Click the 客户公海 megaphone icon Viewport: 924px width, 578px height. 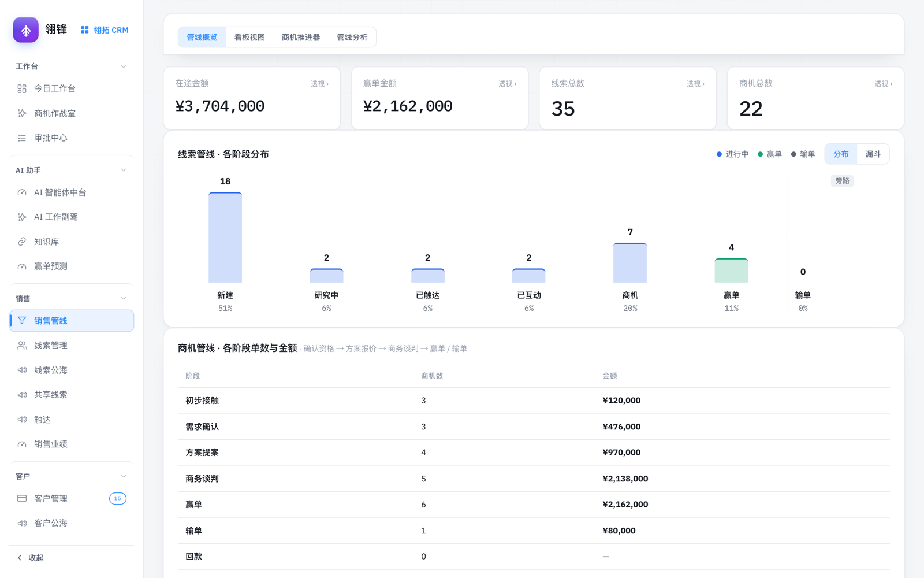tap(22, 523)
